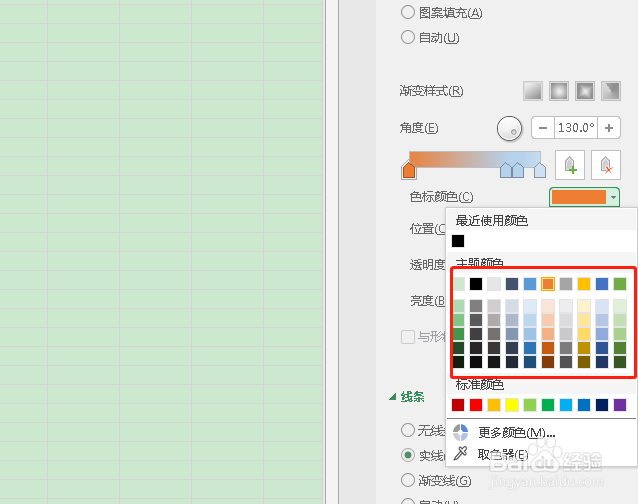Decrease angle with the minus button
The image size is (638, 504).
point(543,128)
